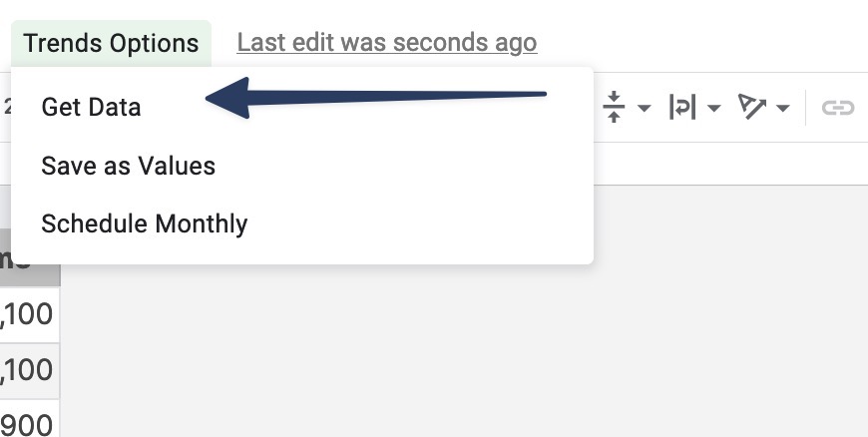Screen dimensions: 868x437
Task: Expand the text wrapping dropdown arrow
Action: click(714, 108)
